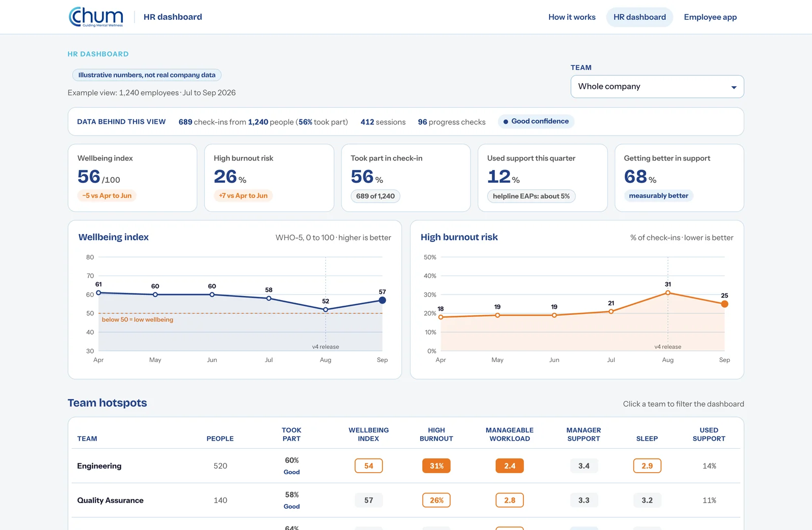Select the Jul point (58) on Wellbeing chart
Viewport: 812px width, 530px height.
[x=269, y=298]
